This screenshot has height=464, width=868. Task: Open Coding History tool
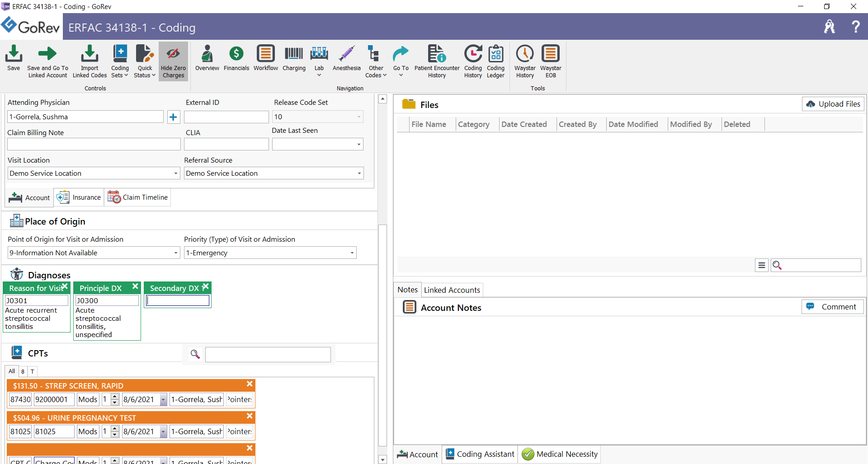pos(473,61)
